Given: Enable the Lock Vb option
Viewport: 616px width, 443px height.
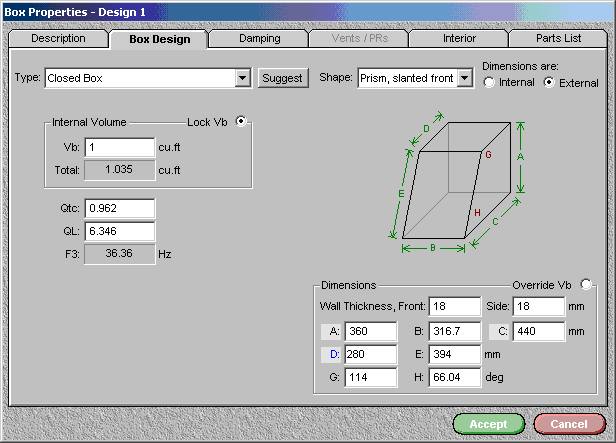Looking at the screenshot, I should [241, 122].
